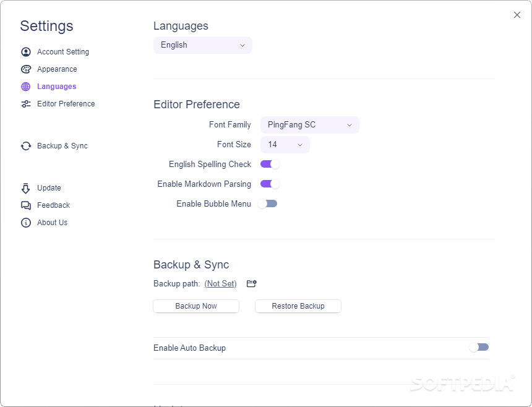Select Languages in sidebar

[57, 87]
